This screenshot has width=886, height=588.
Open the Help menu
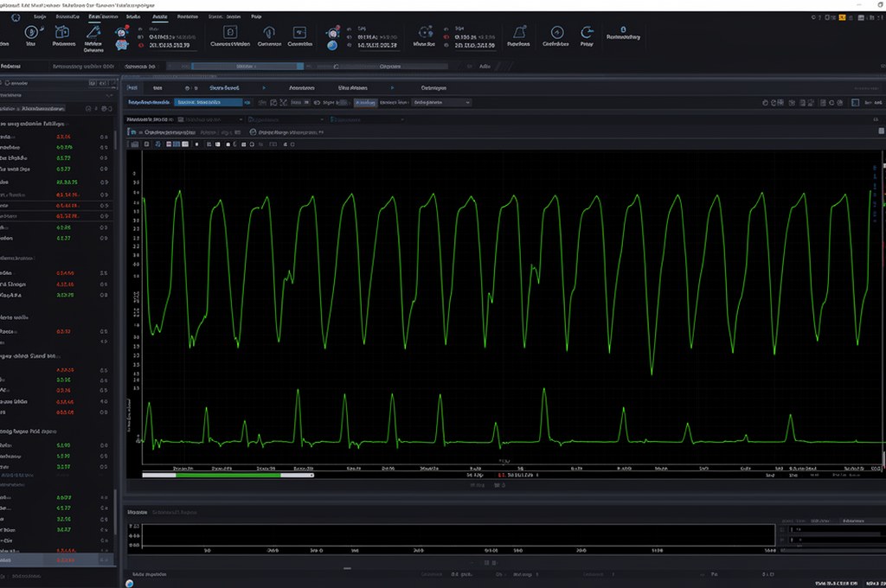[256, 16]
